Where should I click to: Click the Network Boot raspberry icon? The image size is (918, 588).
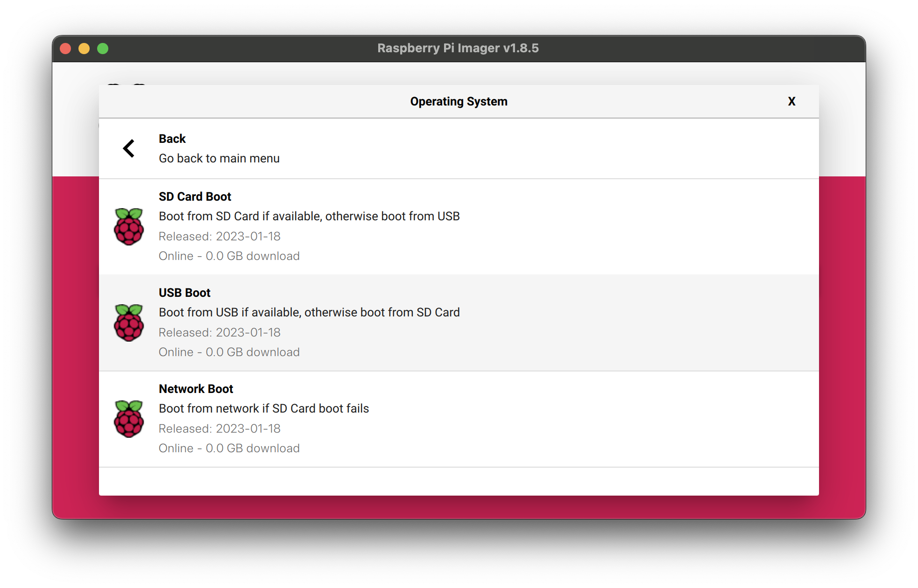point(129,419)
